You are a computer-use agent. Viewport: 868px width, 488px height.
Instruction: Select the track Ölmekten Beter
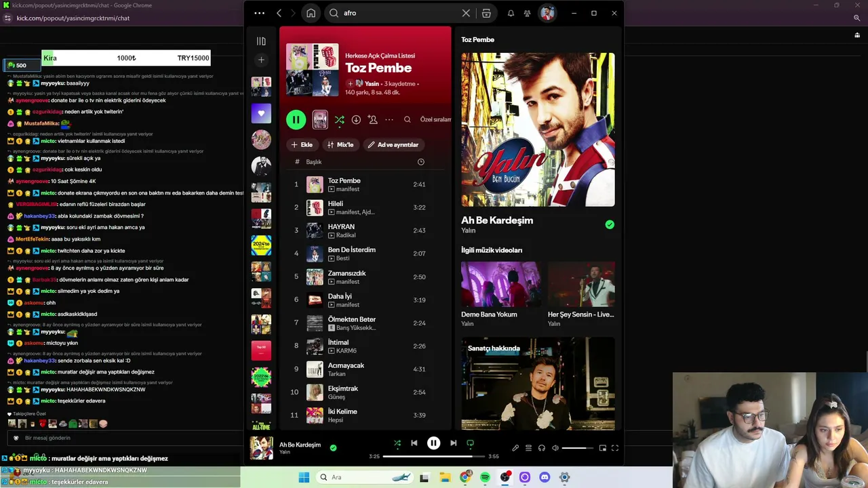pyautogui.click(x=365, y=323)
